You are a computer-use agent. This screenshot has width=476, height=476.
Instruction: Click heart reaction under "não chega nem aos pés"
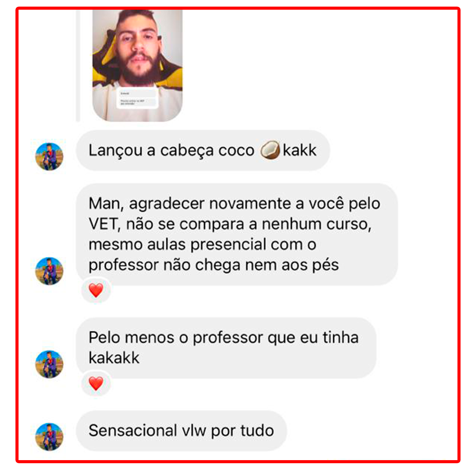click(x=96, y=290)
